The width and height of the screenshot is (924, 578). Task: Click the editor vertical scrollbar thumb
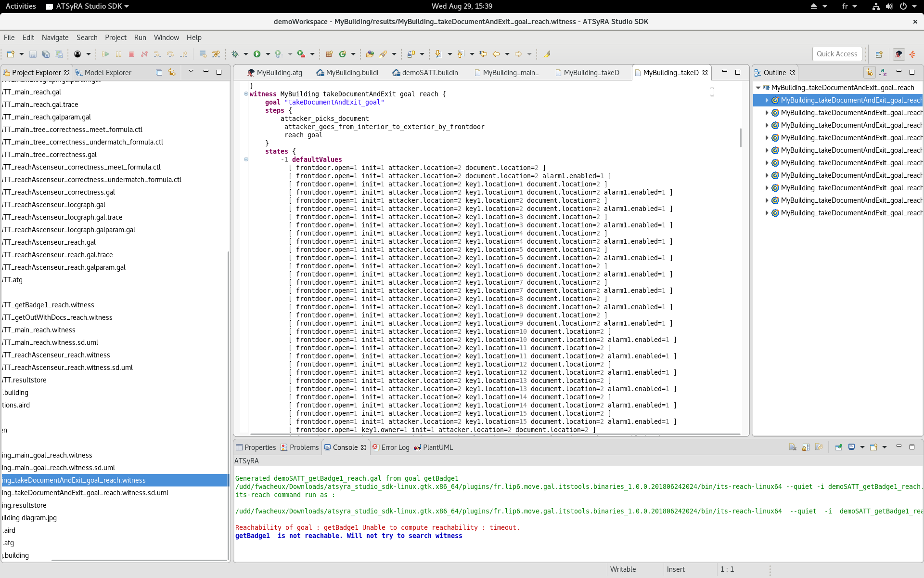(x=741, y=137)
